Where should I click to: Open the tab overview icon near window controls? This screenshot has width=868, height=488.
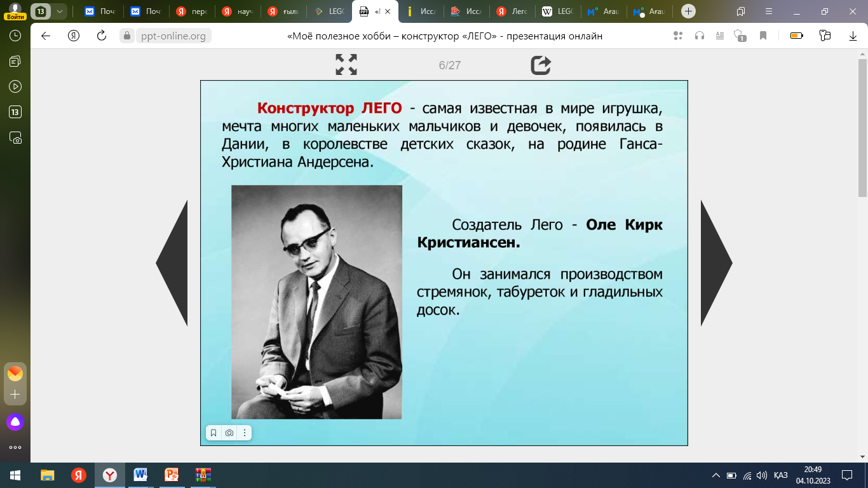(741, 11)
